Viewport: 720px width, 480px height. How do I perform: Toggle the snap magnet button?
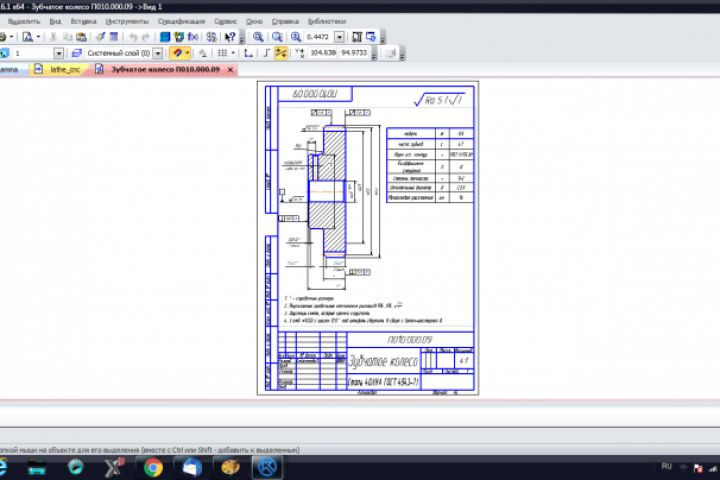(x=179, y=52)
